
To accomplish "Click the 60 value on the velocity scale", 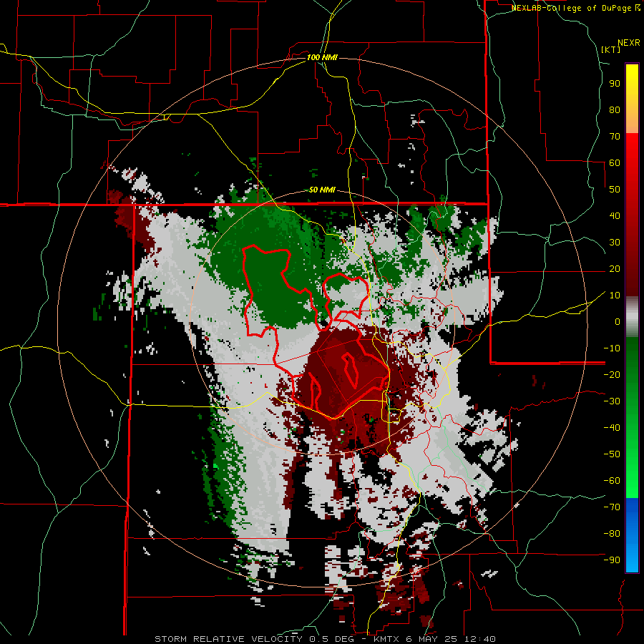I will 615,163.
